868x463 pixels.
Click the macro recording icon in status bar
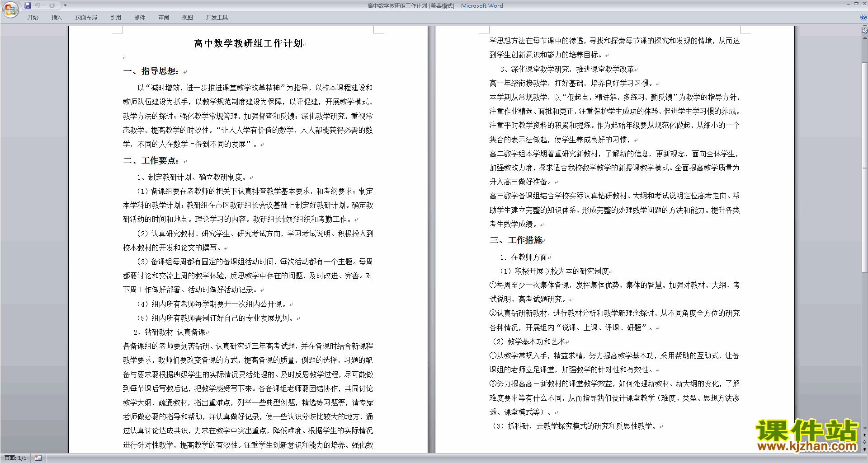[x=38, y=458]
